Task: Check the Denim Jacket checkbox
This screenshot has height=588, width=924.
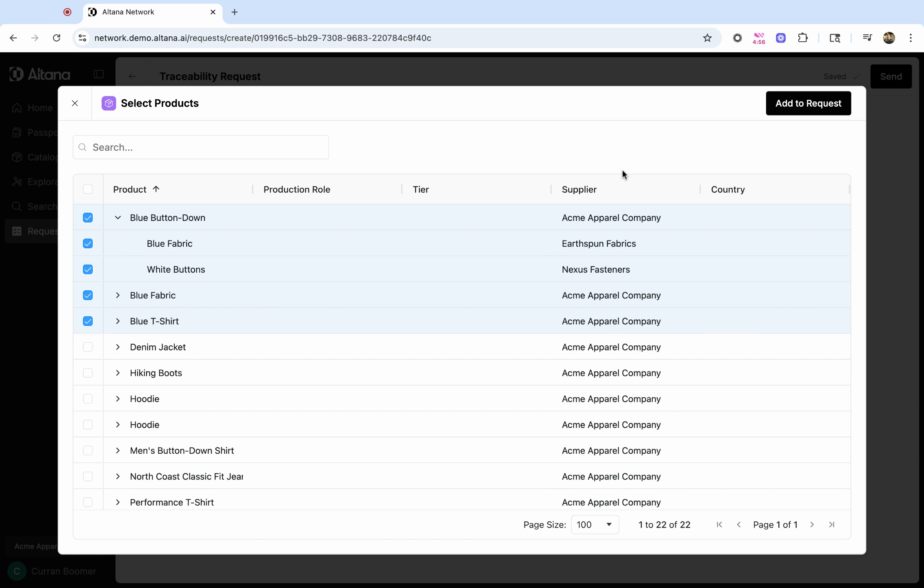Action: click(x=88, y=347)
